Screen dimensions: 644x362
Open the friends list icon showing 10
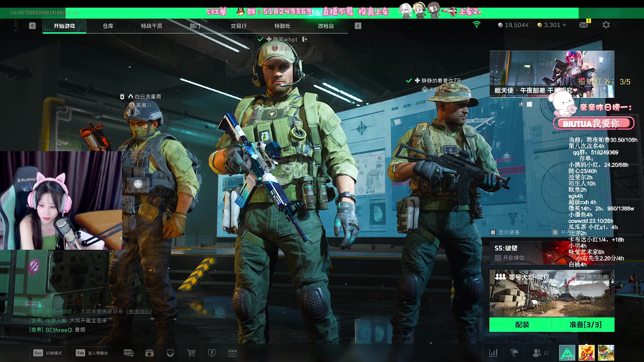[x=541, y=353]
